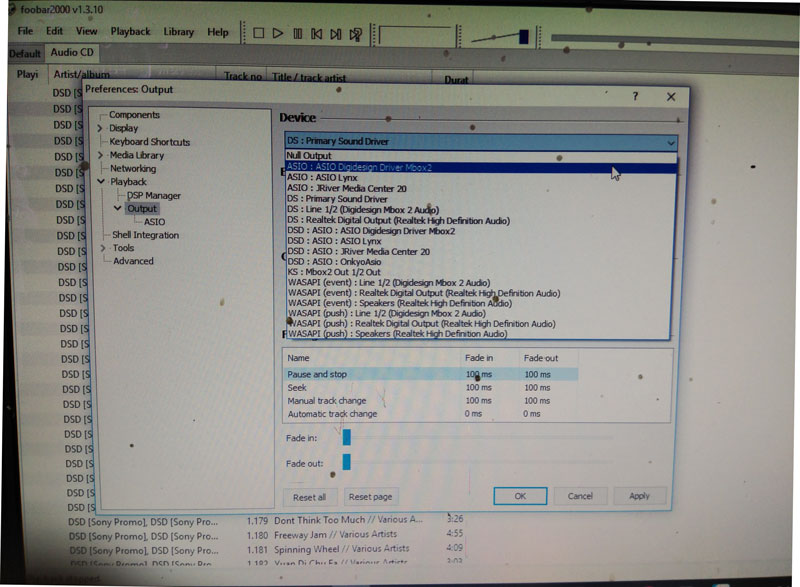Viewport: 800px width, 587px height.
Task: Expand the Media Library tree node
Action: [101, 155]
